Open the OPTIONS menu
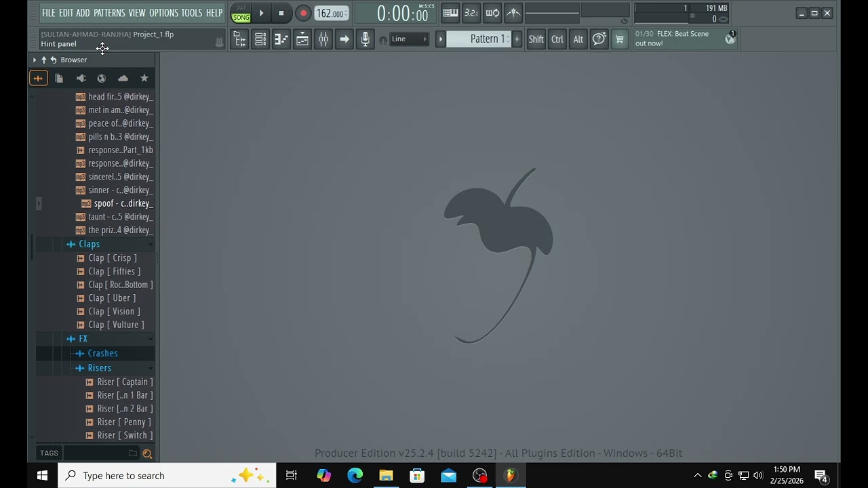868x488 pixels. (x=163, y=13)
